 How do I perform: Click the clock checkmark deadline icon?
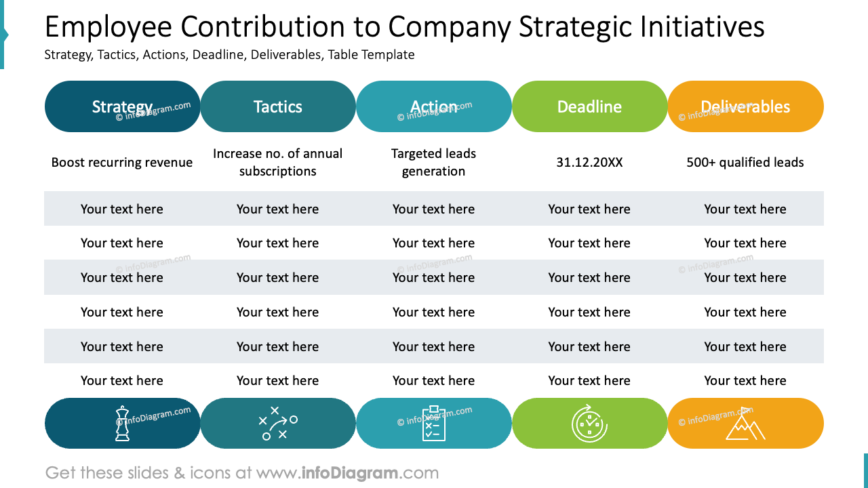pyautogui.click(x=589, y=424)
